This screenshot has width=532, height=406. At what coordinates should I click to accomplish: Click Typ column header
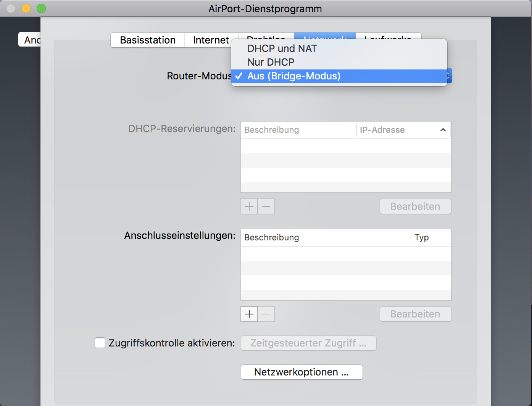pyautogui.click(x=431, y=238)
